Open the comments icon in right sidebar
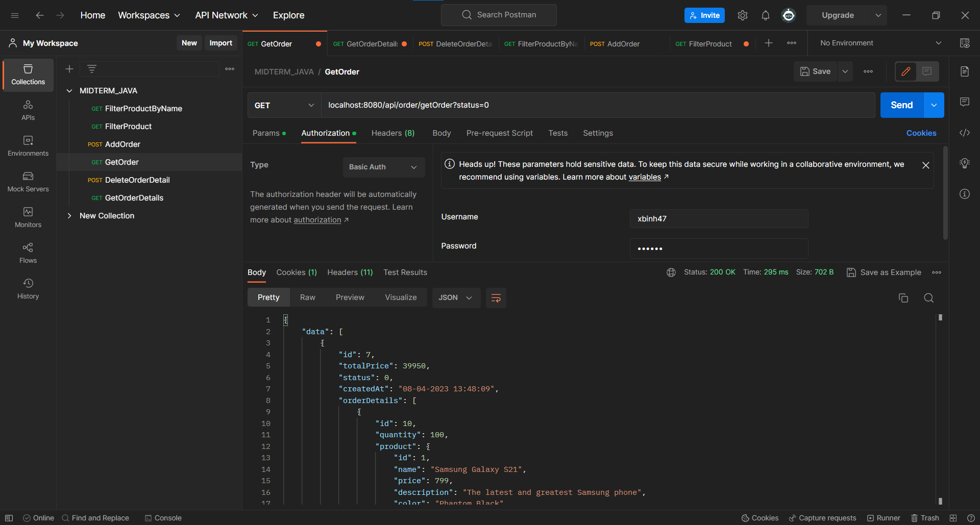Screen dimensions: 980x525 click(x=965, y=102)
